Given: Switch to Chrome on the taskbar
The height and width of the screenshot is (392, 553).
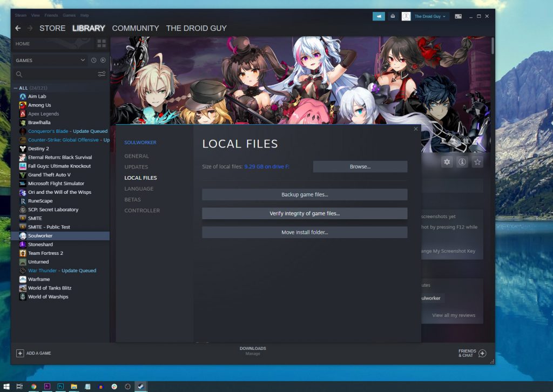Looking at the screenshot, I should pyautogui.click(x=33, y=387).
